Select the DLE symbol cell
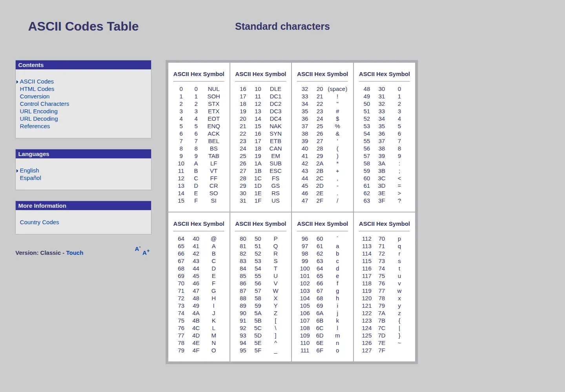 click(x=275, y=89)
